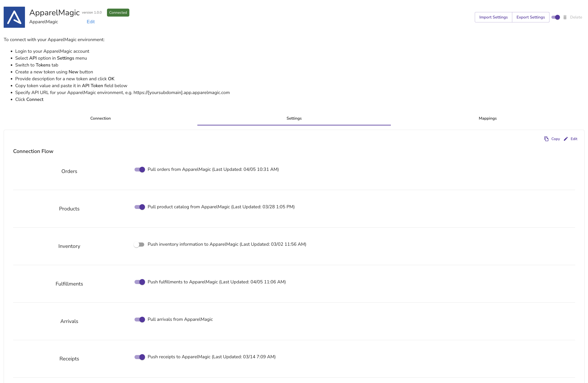Click the Orders row label

point(69,171)
